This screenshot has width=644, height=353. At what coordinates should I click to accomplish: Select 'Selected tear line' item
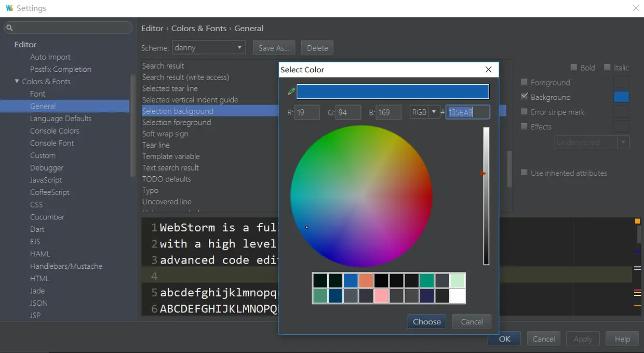point(170,88)
